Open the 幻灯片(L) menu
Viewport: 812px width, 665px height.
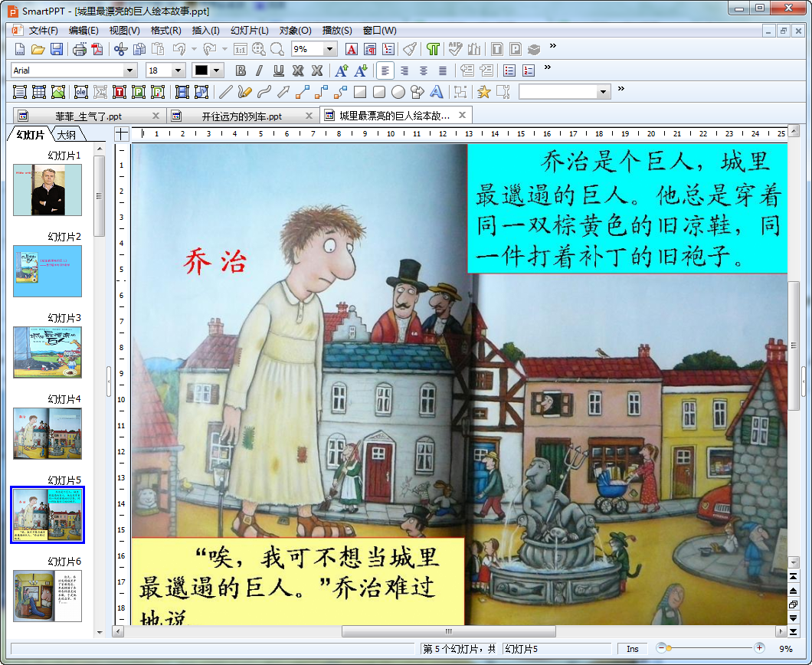[250, 31]
